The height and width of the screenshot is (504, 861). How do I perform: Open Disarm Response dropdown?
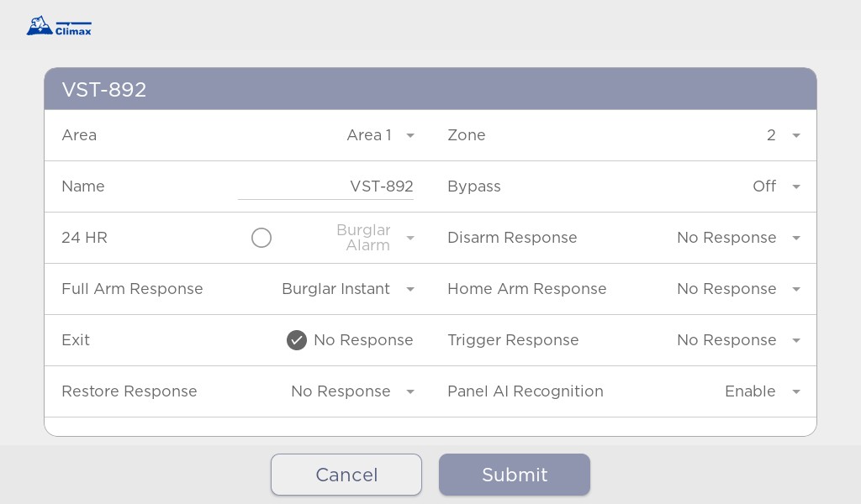738,238
